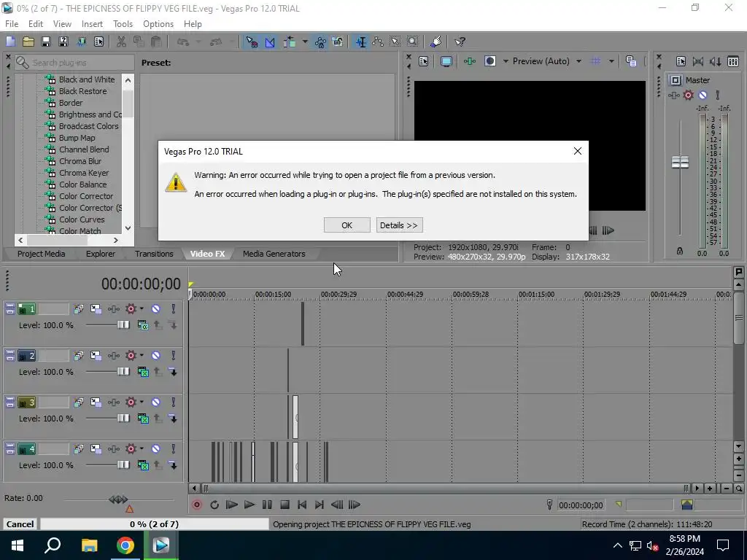747x560 pixels.
Task: Open the Options menu
Action: pyautogui.click(x=158, y=24)
